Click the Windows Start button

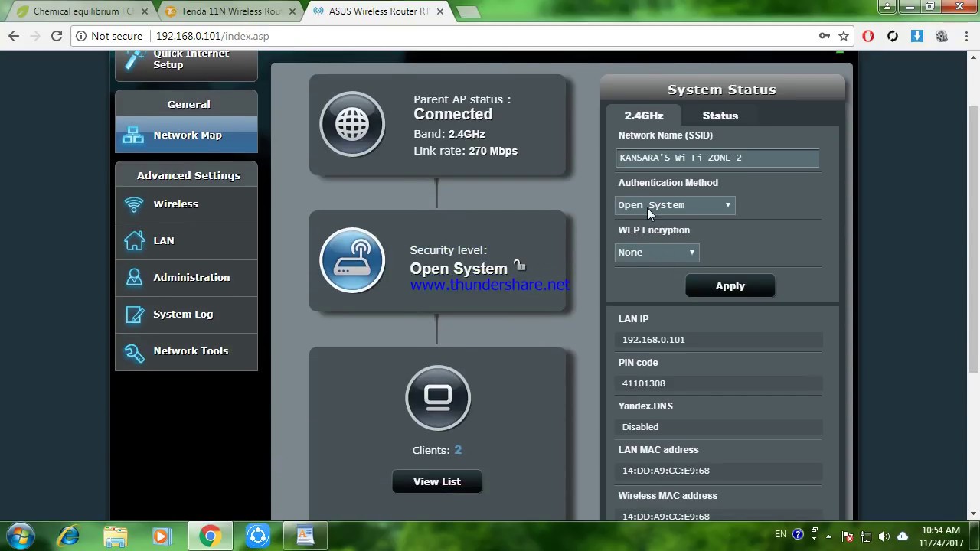pyautogui.click(x=21, y=535)
